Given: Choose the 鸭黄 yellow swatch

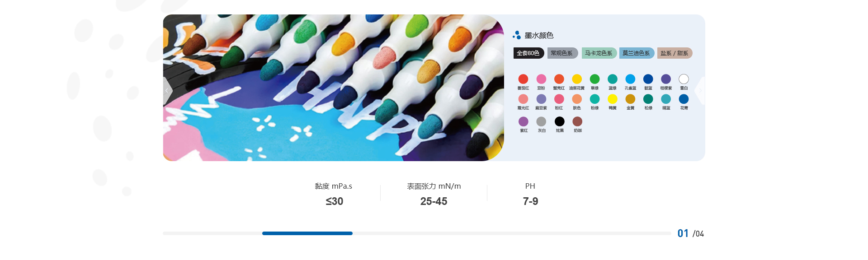Looking at the screenshot, I should pyautogui.click(x=613, y=99).
